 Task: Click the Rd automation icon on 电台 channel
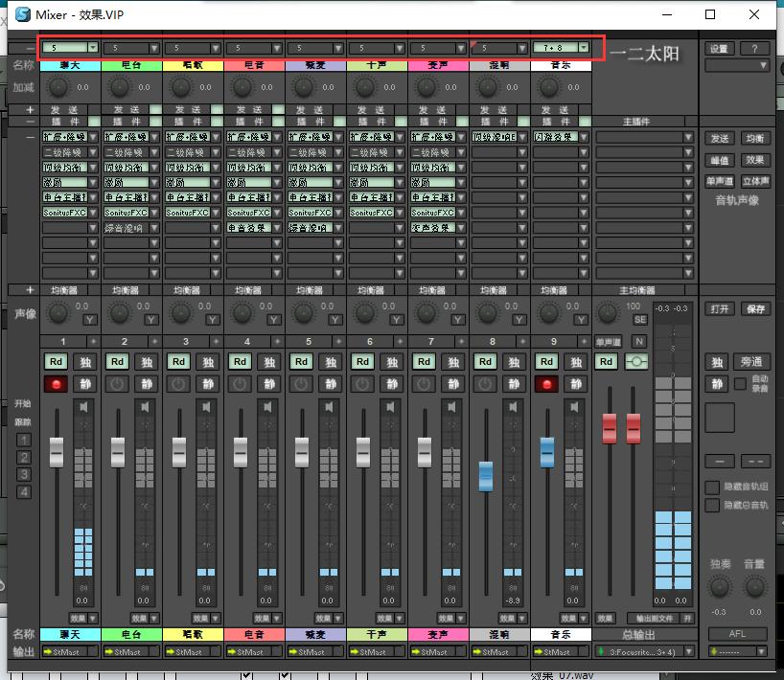(x=116, y=362)
